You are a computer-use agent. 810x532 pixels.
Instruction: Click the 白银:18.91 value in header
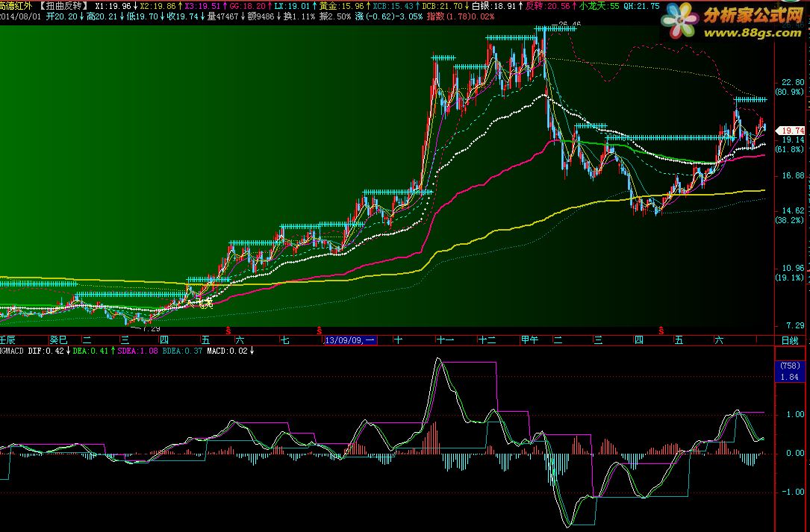[494, 6]
